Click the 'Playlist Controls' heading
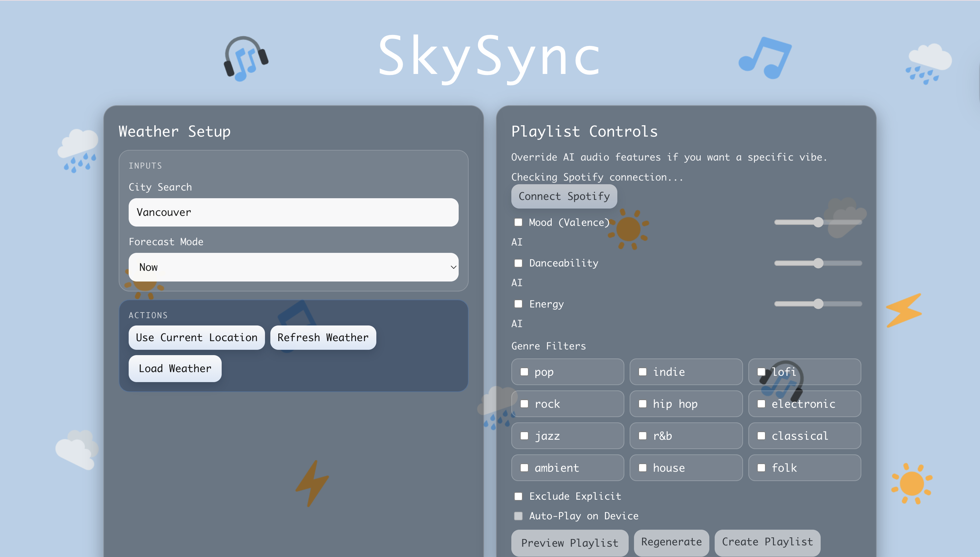 (584, 132)
